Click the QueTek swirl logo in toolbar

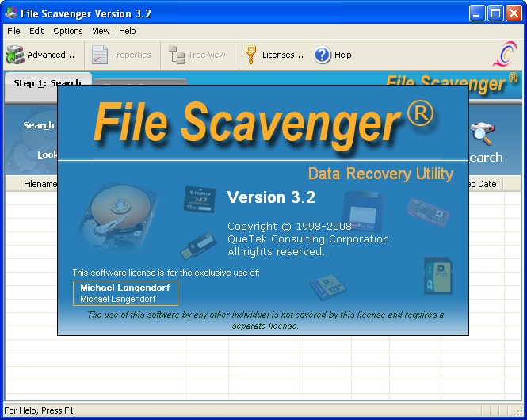pos(505,54)
